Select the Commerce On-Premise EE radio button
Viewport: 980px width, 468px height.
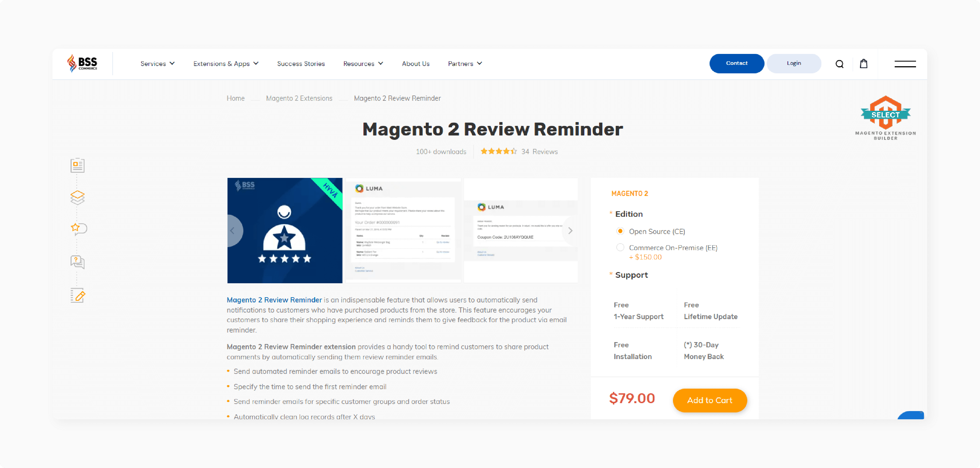click(619, 247)
